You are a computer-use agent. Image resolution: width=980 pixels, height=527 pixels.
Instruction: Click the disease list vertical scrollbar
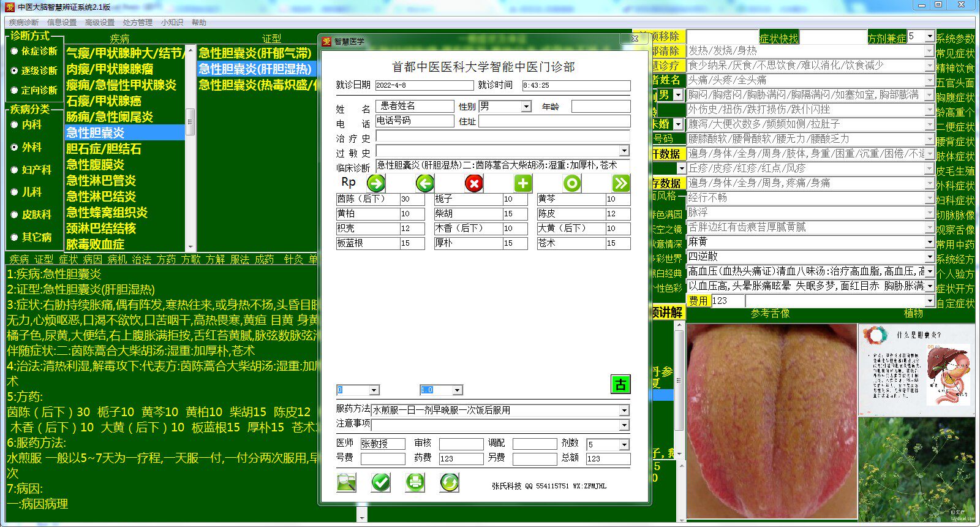coord(190,148)
